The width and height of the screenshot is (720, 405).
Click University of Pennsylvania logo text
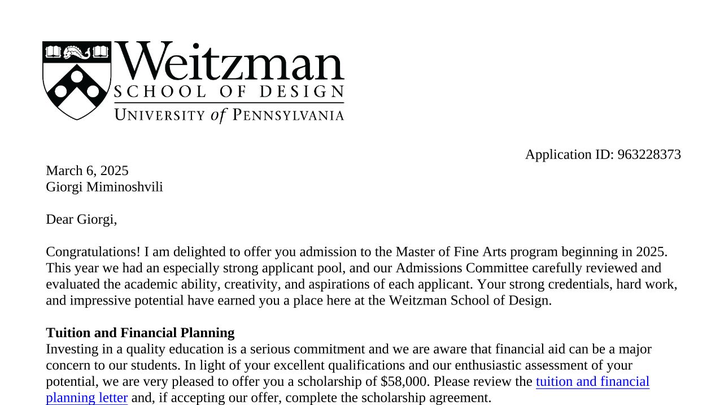[229, 115]
